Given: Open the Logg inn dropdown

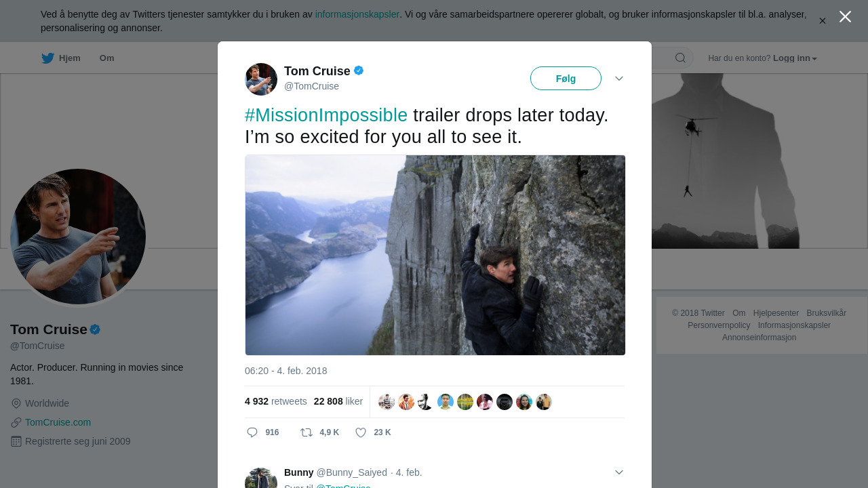Looking at the screenshot, I should [x=795, y=58].
